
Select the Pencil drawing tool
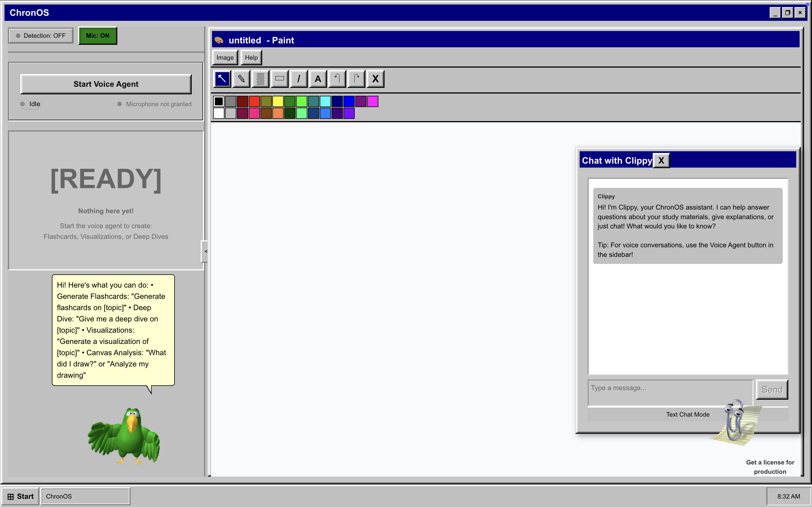[241, 79]
